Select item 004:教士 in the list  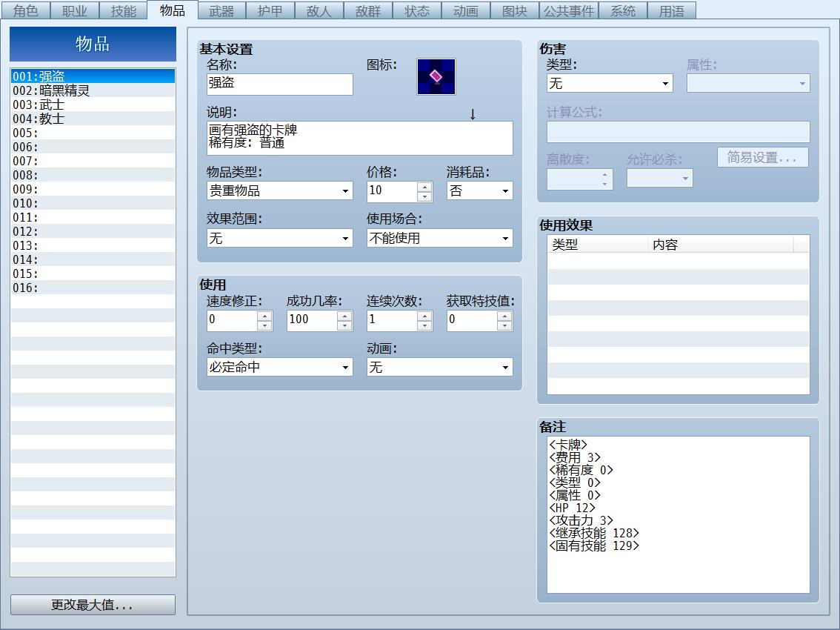click(x=93, y=118)
